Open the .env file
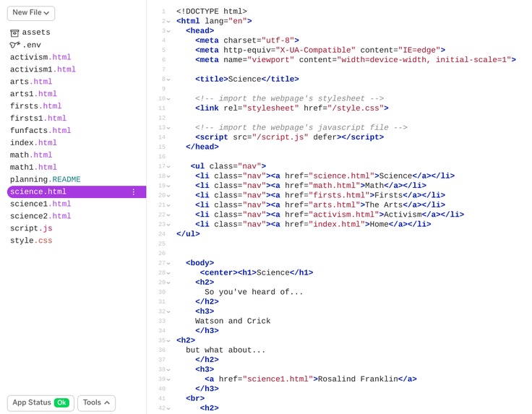 click(x=32, y=45)
